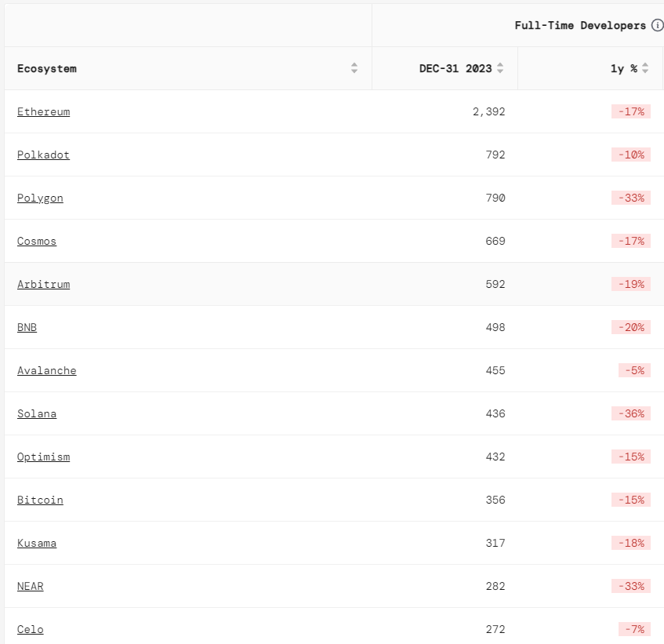Navigate to the Optimism ecosystem
The width and height of the screenshot is (664, 644).
coord(43,457)
